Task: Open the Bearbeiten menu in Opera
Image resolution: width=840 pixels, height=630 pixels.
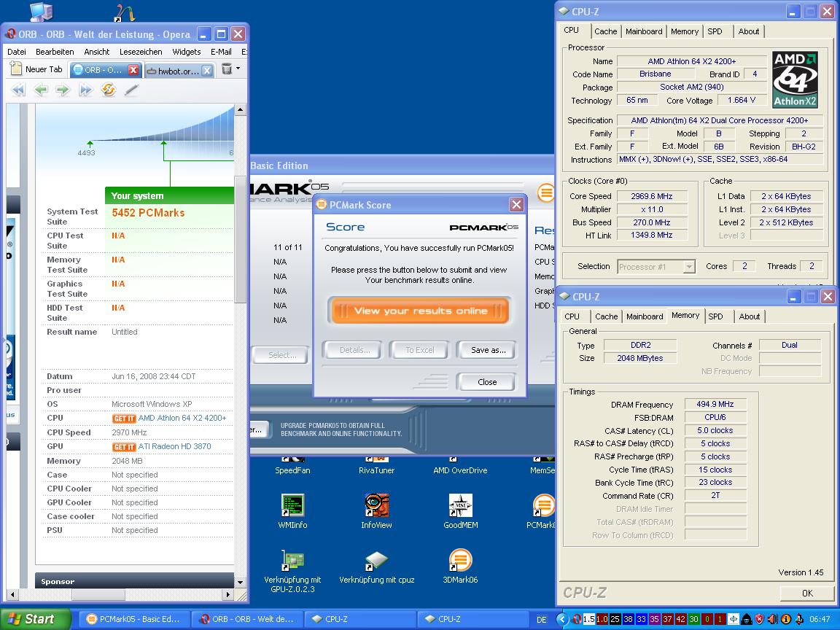Action: tap(55, 52)
